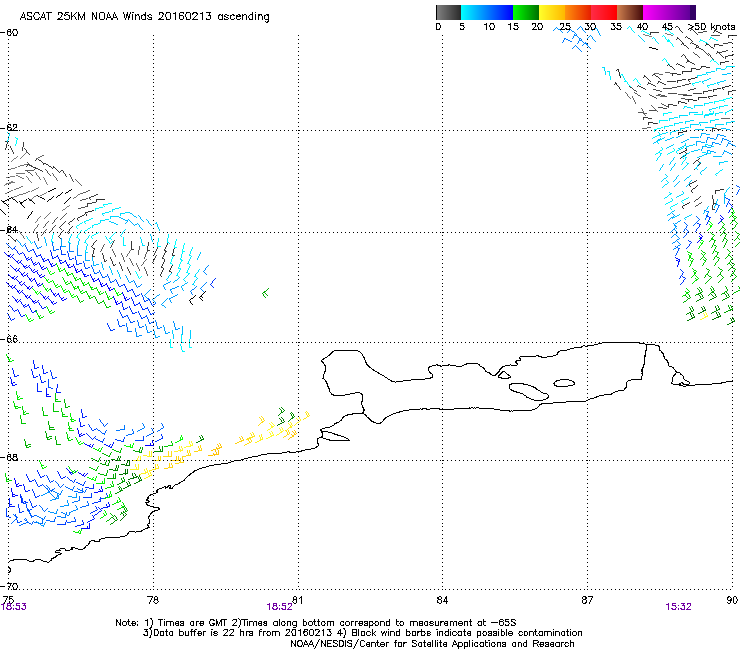The height and width of the screenshot is (650, 740).
Task: Click the title 'ASCAT 25KM NOAA Winds 20160213 ascending'
Action: click(x=144, y=17)
